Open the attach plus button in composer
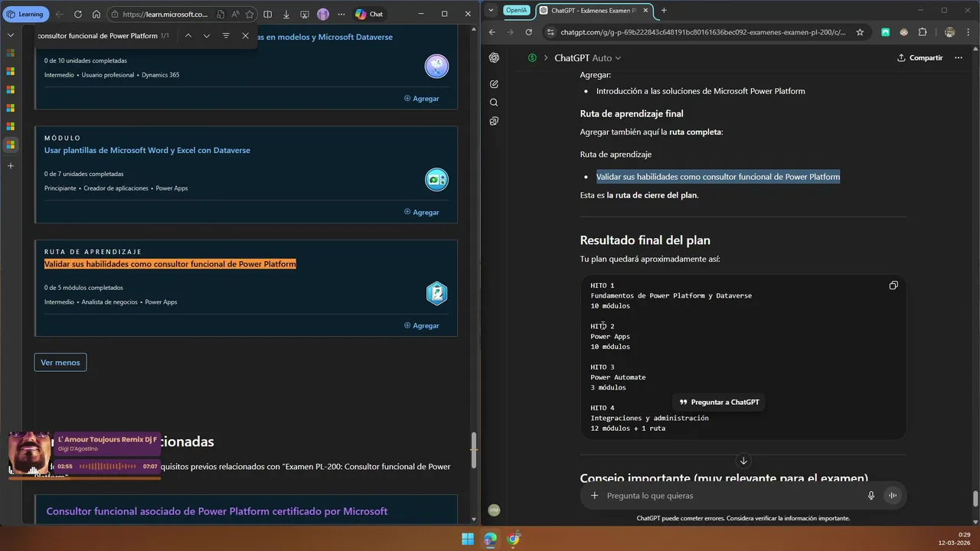Image resolution: width=980 pixels, height=551 pixels. [x=594, y=495]
